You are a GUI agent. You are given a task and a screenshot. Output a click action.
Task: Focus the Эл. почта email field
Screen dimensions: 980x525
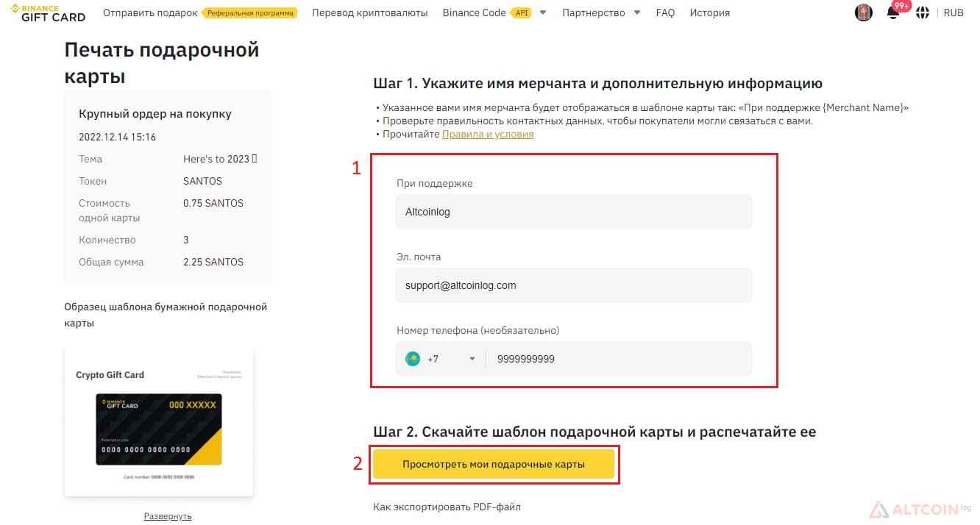[x=574, y=285]
